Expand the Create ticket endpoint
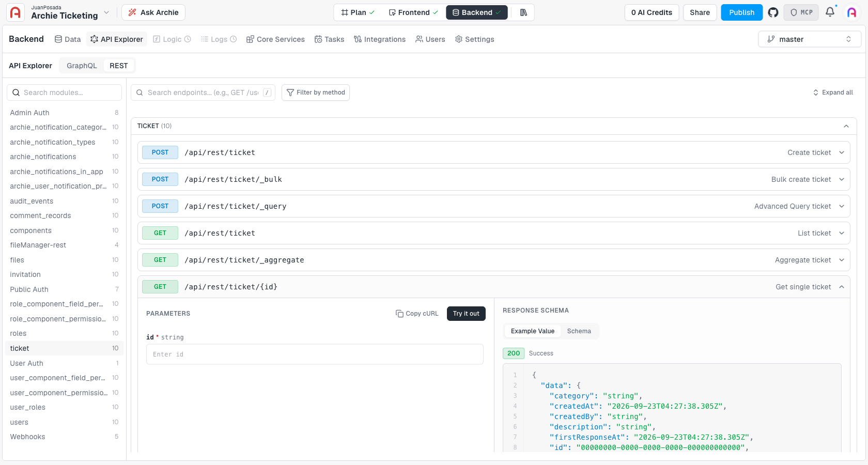Image resolution: width=868 pixels, height=465 pixels. click(494, 152)
